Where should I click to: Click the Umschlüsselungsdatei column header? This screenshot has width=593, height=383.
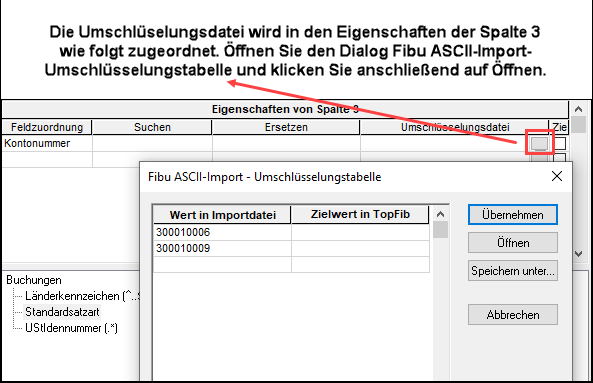click(x=454, y=127)
